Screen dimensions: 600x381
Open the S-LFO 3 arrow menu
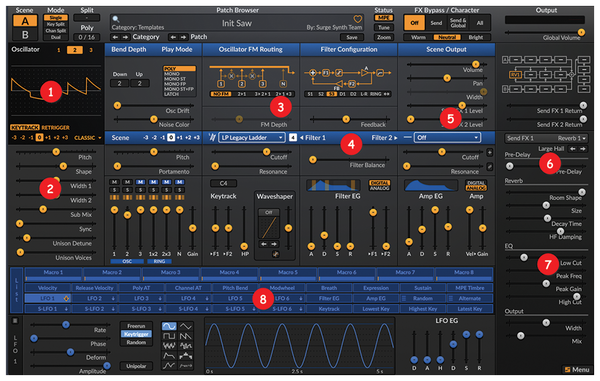[x=160, y=309]
